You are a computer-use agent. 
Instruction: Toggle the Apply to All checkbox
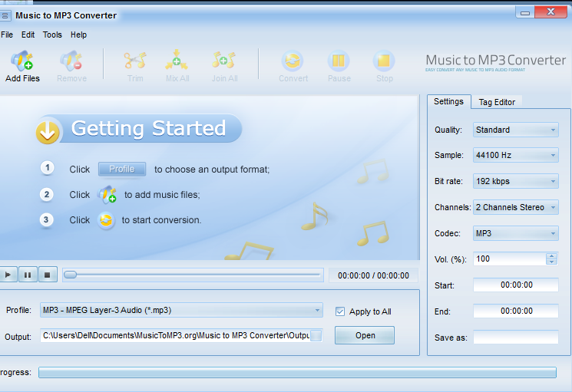point(340,311)
